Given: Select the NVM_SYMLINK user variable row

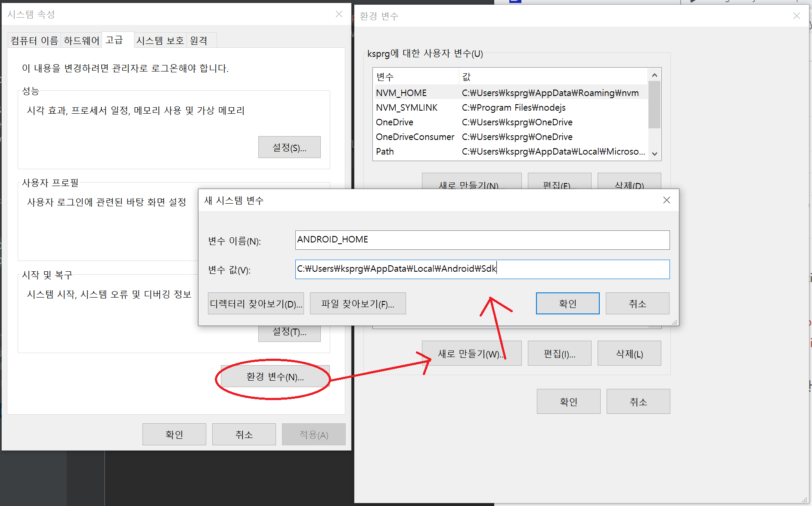Looking at the screenshot, I should tap(510, 107).
